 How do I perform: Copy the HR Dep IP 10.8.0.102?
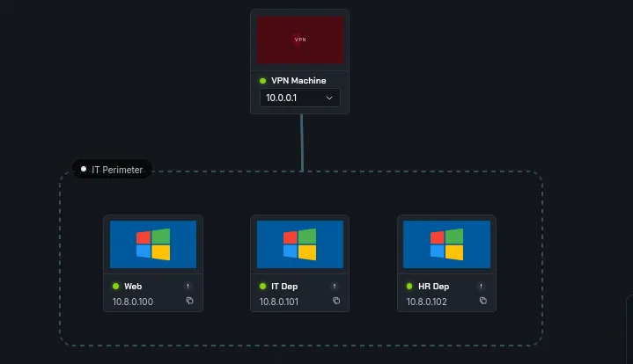482,301
